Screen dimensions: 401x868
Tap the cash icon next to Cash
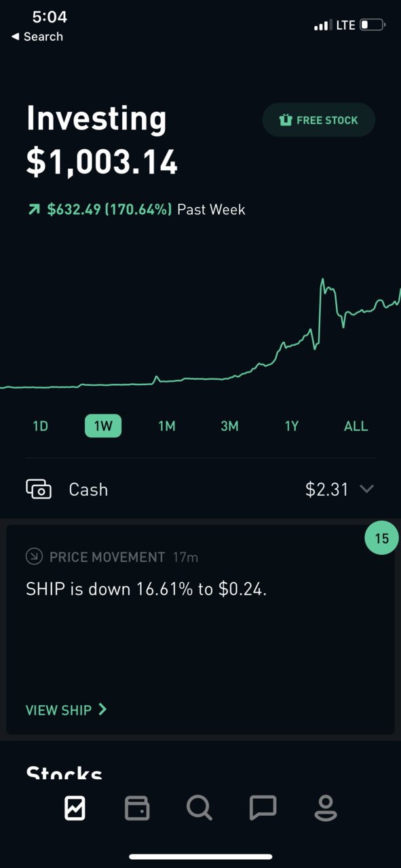39,489
